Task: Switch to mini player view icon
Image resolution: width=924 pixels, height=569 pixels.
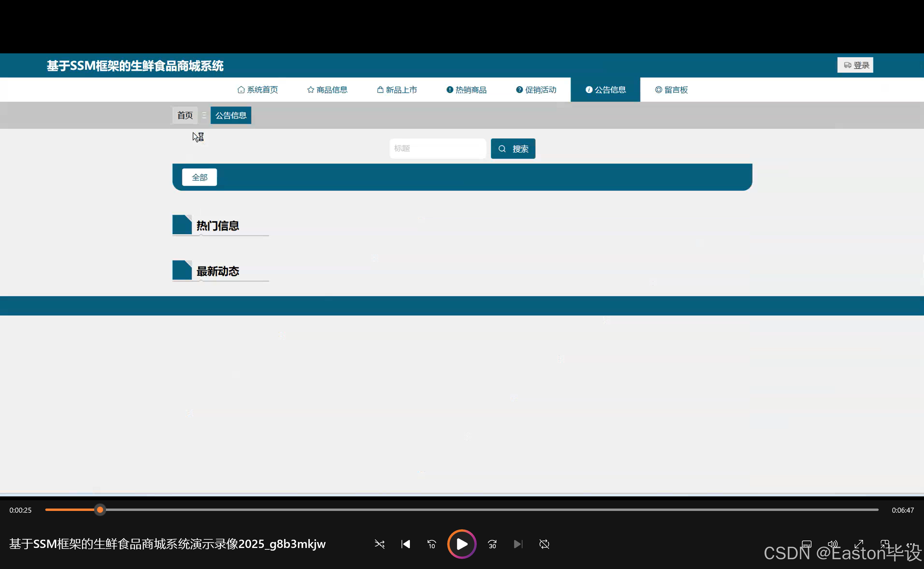Action: [x=885, y=544]
